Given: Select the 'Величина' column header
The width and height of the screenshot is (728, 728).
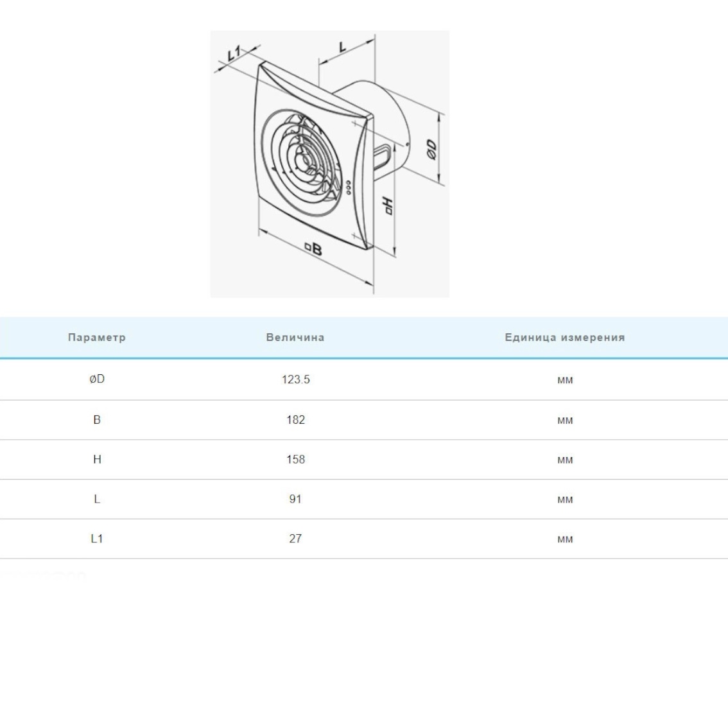Looking at the screenshot, I should pyautogui.click(x=295, y=338).
